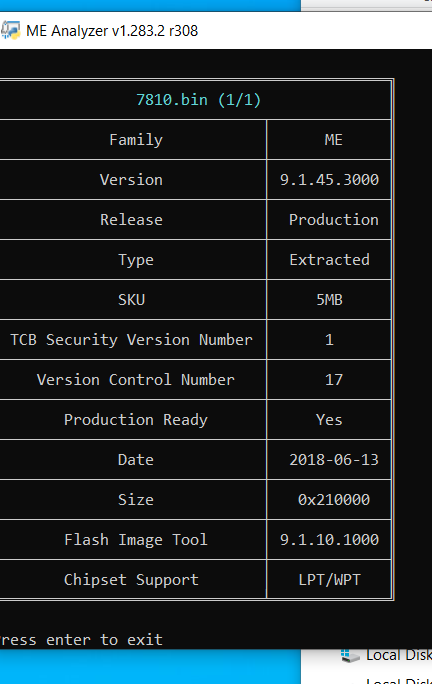Click the Type value Extracted
432x684 pixels.
[329, 260]
